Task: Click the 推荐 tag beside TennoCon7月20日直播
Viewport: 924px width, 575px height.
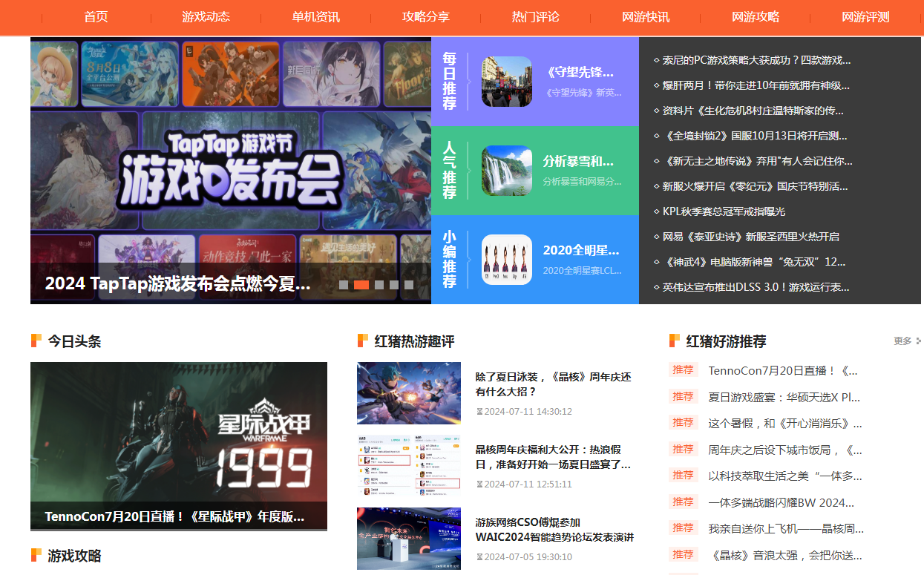Action: (683, 369)
